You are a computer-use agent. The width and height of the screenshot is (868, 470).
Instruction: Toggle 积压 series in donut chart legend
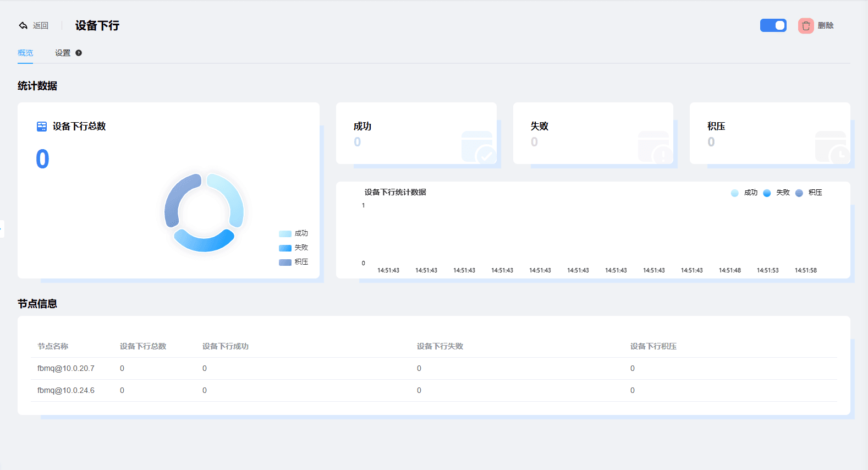point(293,262)
